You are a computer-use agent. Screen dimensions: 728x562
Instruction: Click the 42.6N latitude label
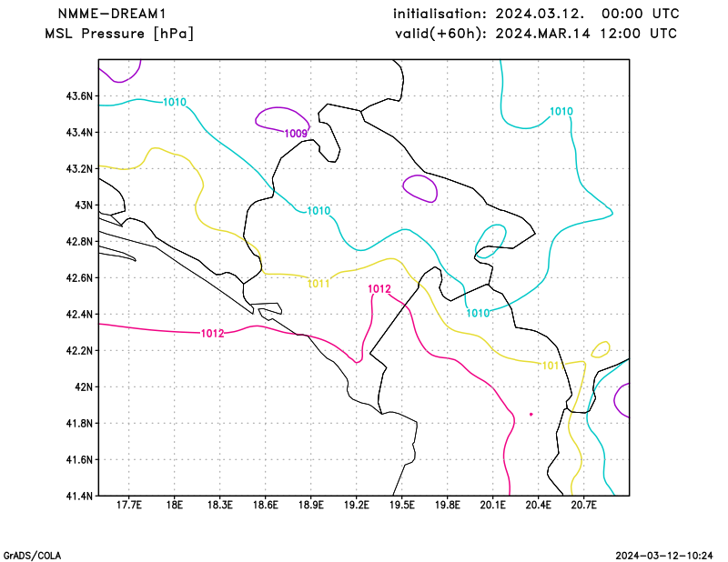[x=79, y=277]
